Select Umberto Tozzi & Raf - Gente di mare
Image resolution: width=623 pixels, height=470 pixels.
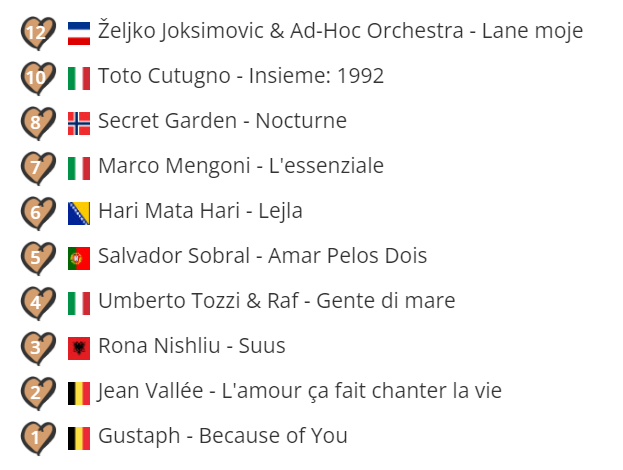pyautogui.click(x=277, y=301)
